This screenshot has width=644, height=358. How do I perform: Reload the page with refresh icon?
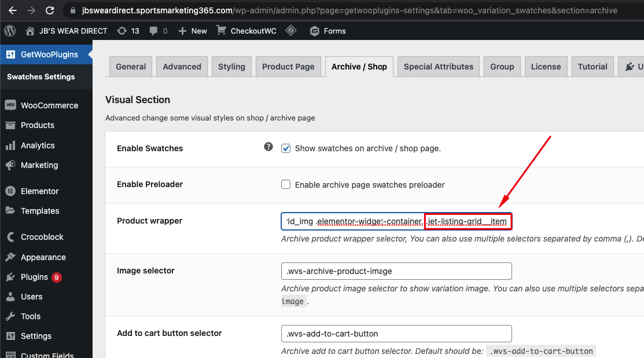(50, 10)
